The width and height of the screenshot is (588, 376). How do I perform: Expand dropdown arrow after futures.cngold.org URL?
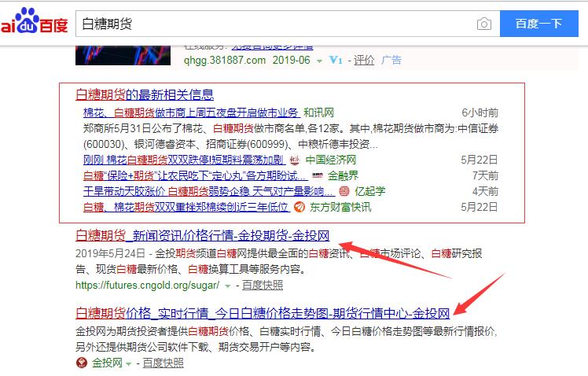tap(228, 285)
